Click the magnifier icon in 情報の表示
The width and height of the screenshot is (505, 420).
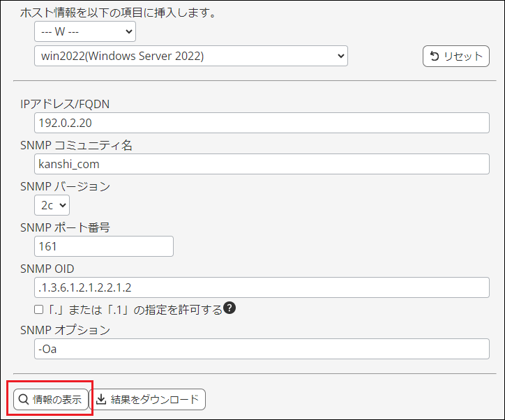click(x=23, y=400)
